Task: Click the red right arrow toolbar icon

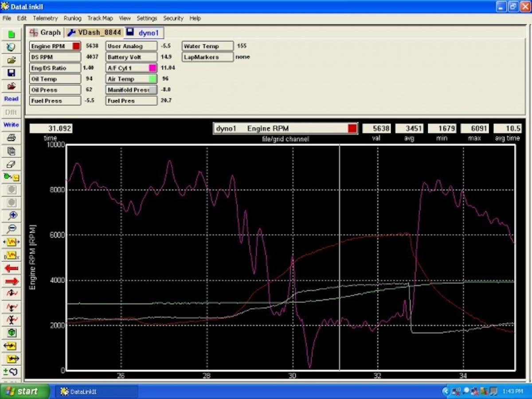Action: coord(10,281)
